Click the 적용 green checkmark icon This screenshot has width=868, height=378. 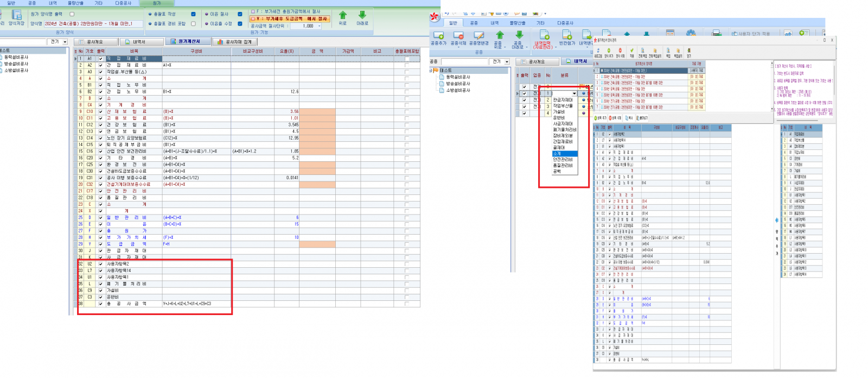(x=631, y=51)
